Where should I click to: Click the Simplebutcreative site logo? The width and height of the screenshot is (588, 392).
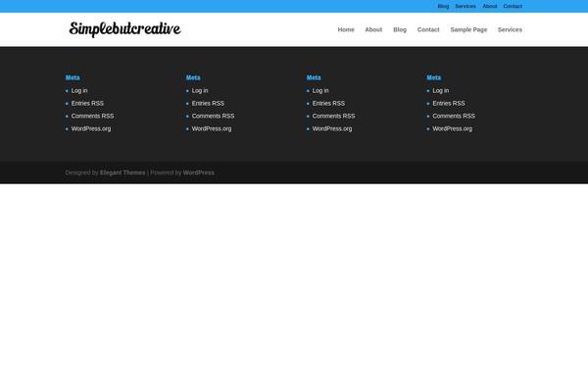click(x=124, y=29)
